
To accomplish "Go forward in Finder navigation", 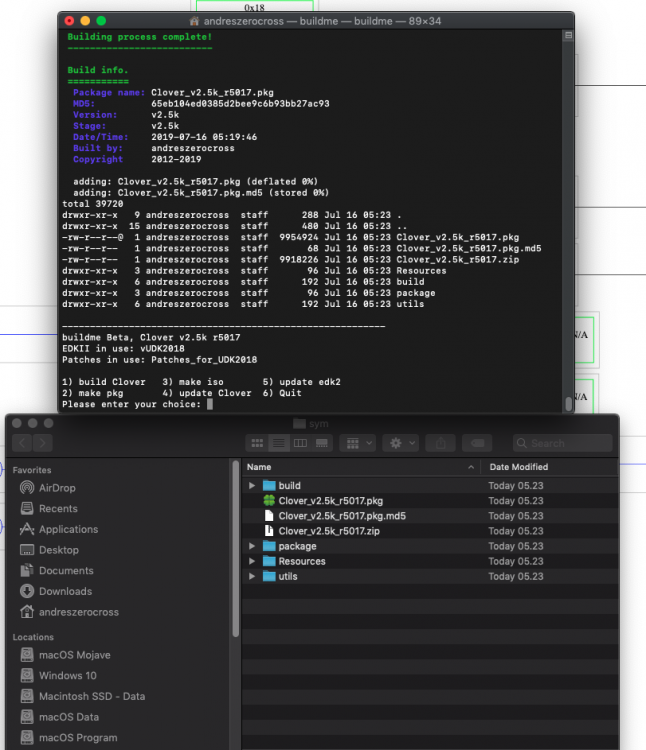I will (x=43, y=443).
